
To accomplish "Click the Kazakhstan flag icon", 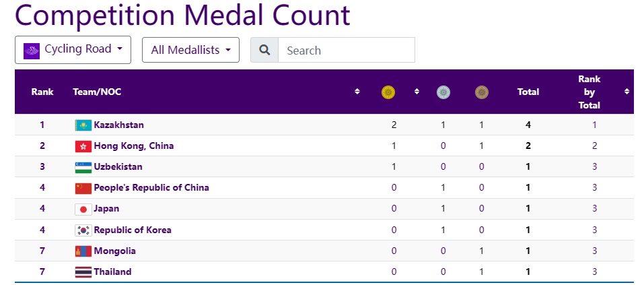I will click(83, 125).
